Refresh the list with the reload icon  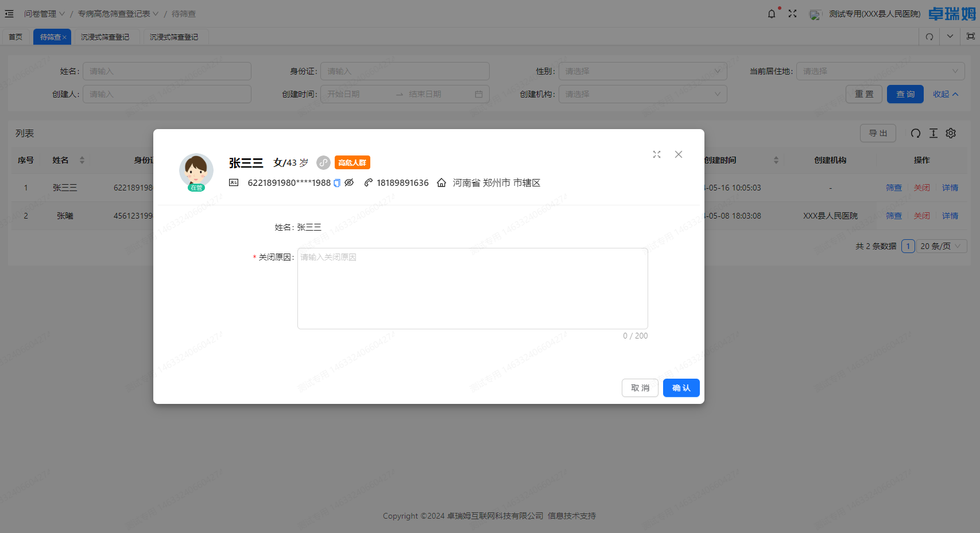916,133
